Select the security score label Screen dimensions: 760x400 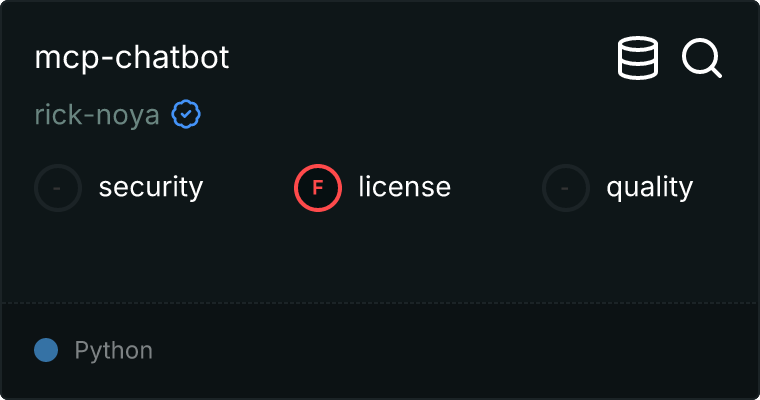(x=150, y=187)
